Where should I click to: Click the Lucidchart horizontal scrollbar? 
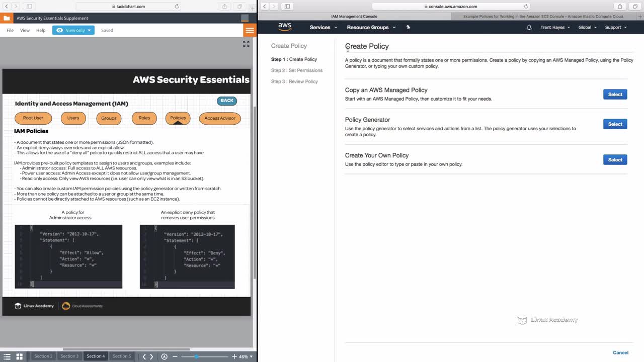pos(126,349)
